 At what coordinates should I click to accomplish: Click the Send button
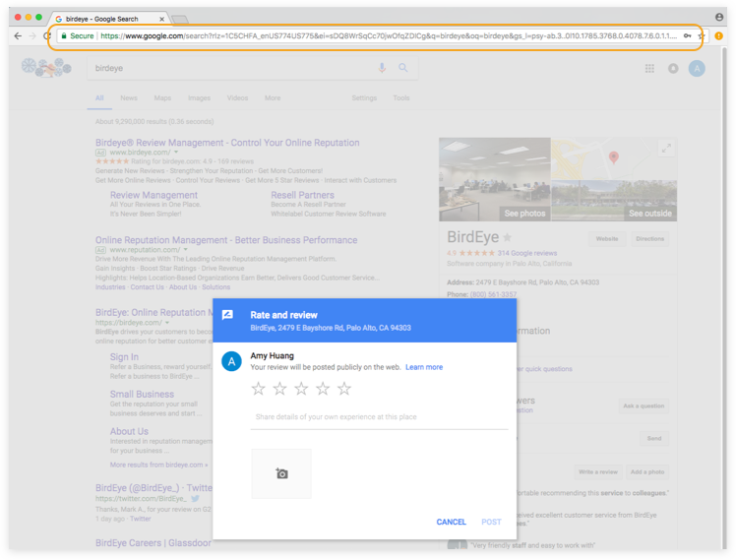(x=654, y=438)
